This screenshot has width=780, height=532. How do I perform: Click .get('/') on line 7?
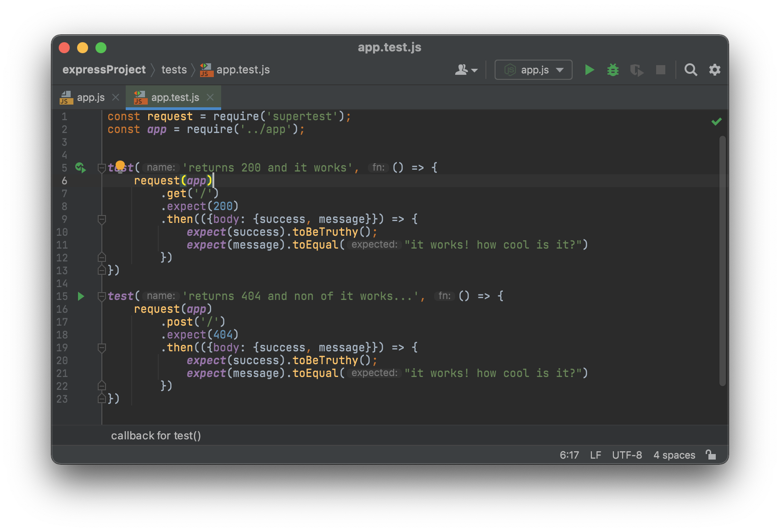pyautogui.click(x=189, y=194)
